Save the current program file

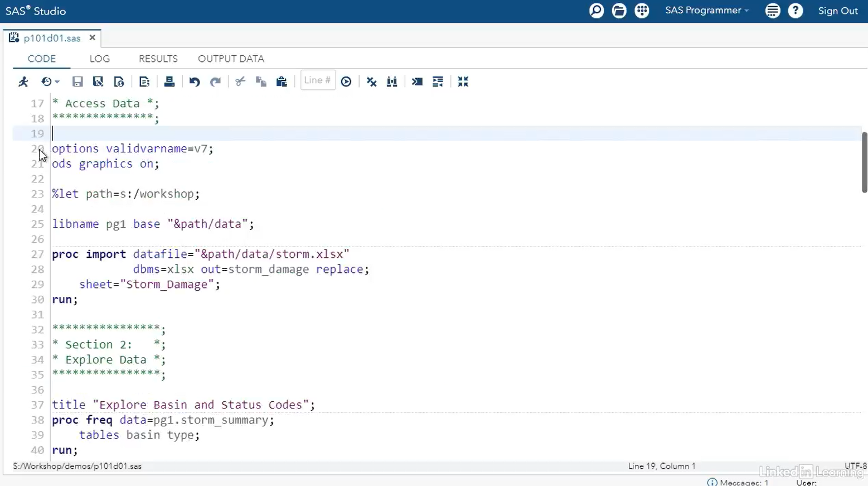click(77, 81)
